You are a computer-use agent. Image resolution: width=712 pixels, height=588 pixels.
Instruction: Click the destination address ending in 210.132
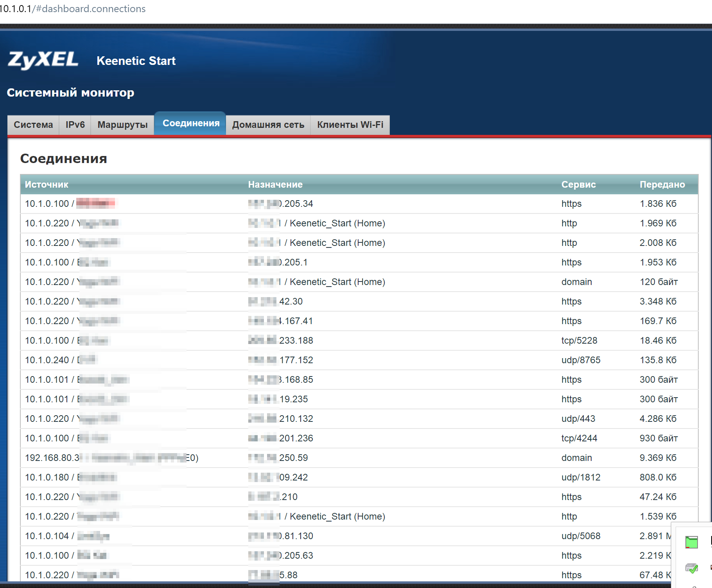tap(281, 419)
